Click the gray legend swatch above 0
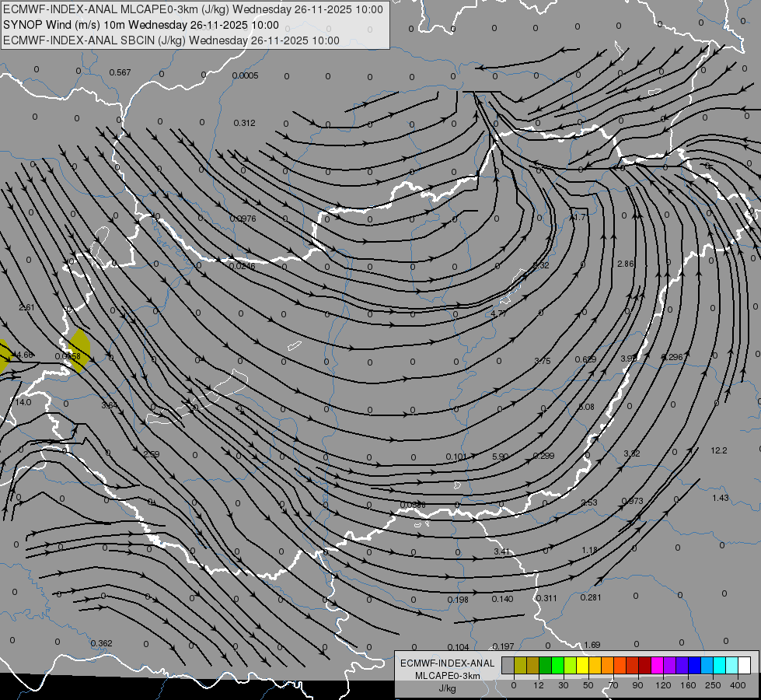 [x=508, y=665]
